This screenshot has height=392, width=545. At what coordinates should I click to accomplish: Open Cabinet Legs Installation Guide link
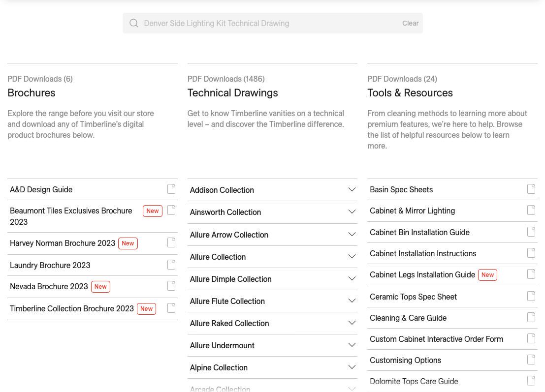pos(422,274)
